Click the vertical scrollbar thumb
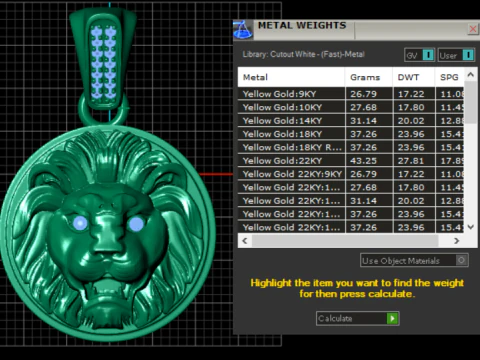480x360 pixels. pyautogui.click(x=471, y=102)
